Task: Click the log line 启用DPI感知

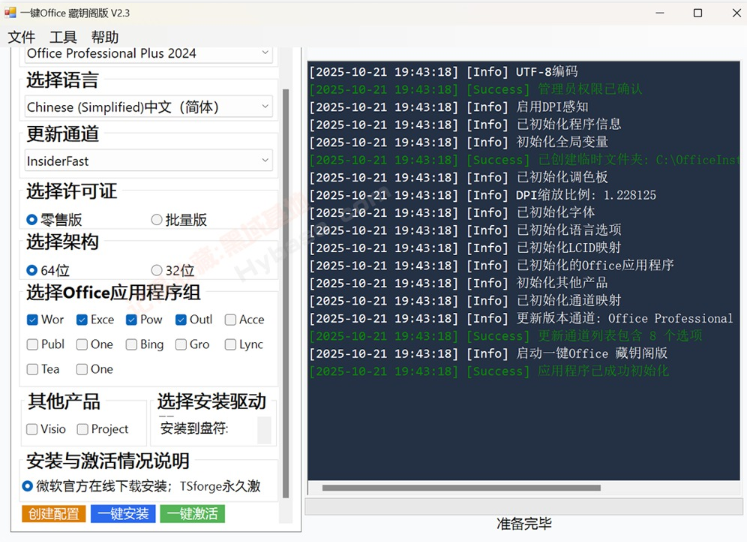Action: (448, 107)
